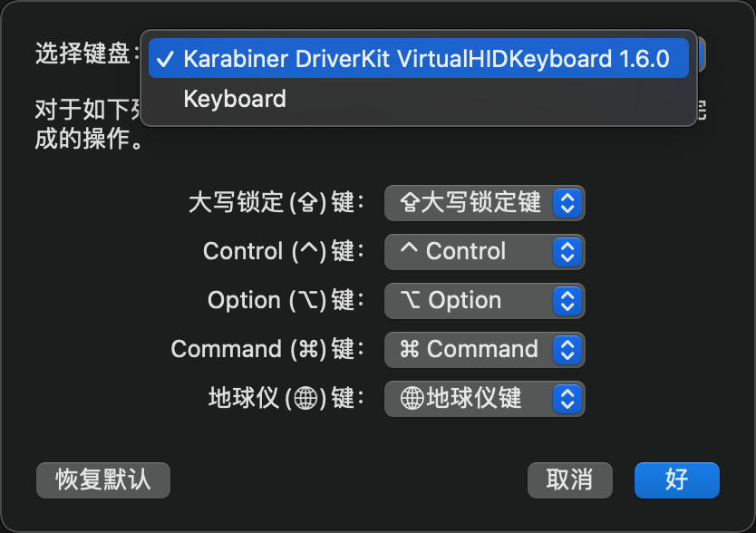
Task: Click blue stepper arrows for Caps Lock
Action: 567,203
